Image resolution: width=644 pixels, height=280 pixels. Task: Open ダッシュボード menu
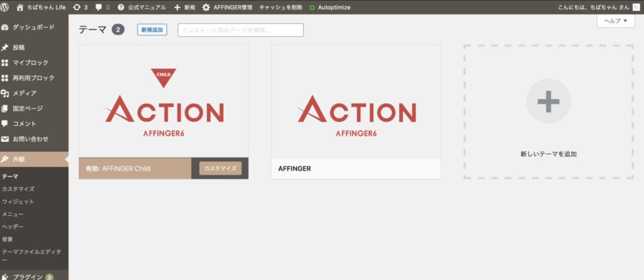click(x=34, y=28)
